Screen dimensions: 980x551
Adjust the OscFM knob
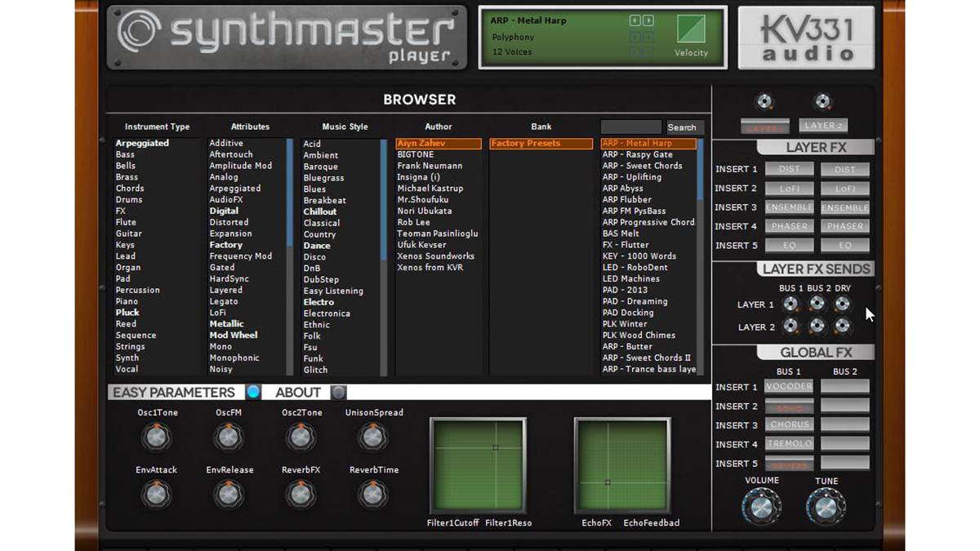[x=229, y=438]
